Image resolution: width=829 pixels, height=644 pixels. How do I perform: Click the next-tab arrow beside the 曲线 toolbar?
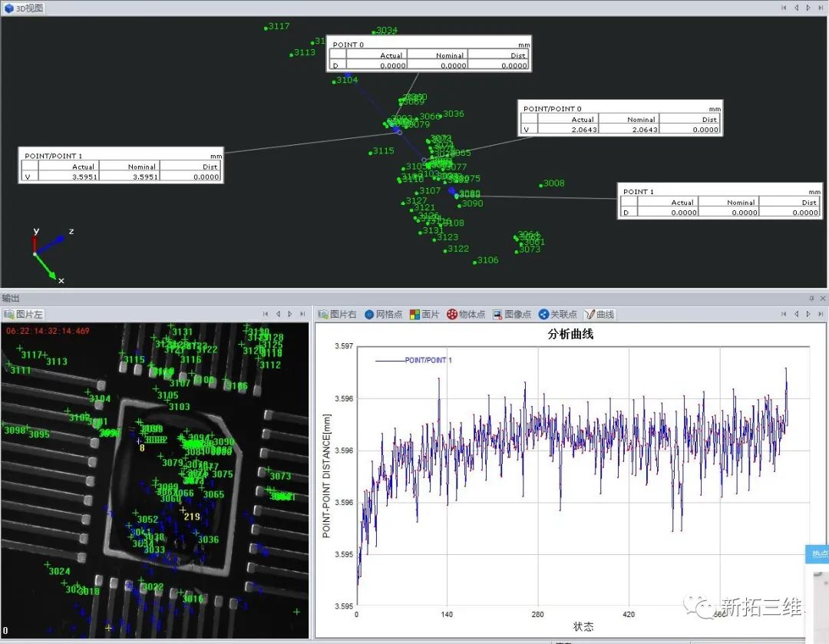point(808,314)
